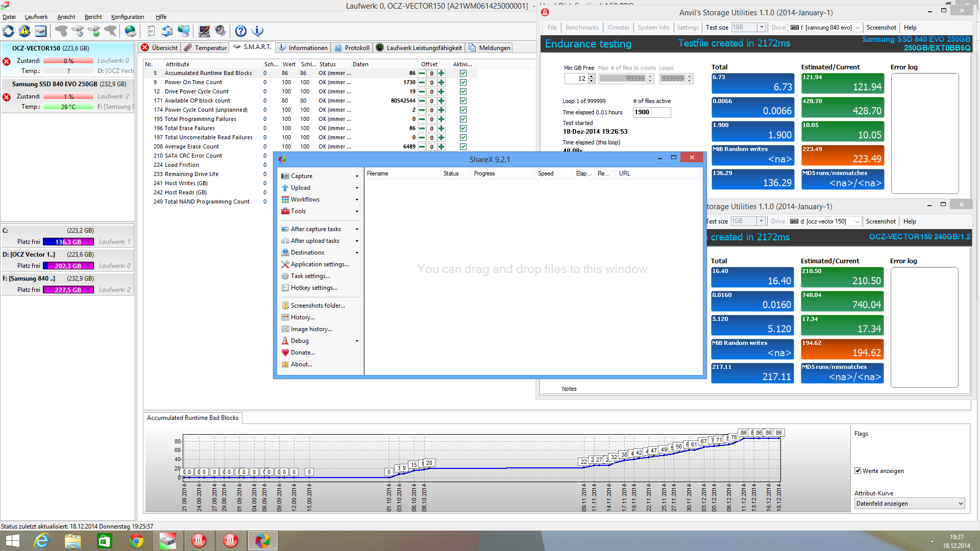Open the configuration computer-with-screwdriver icon
Screen dimensions: 980x551
[x=204, y=31]
